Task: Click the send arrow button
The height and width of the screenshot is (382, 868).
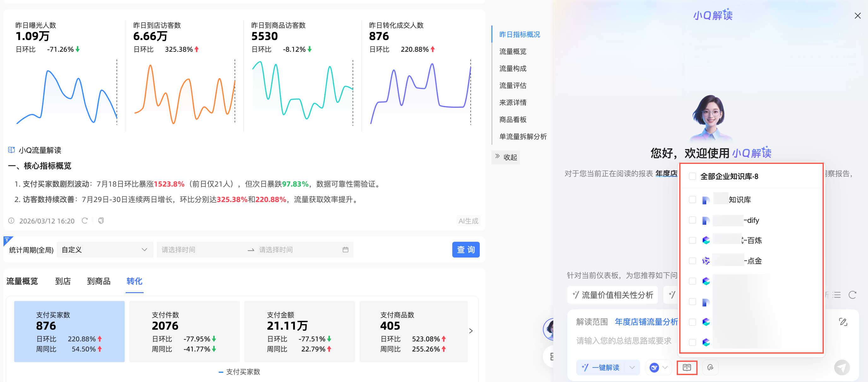Action: (x=841, y=367)
